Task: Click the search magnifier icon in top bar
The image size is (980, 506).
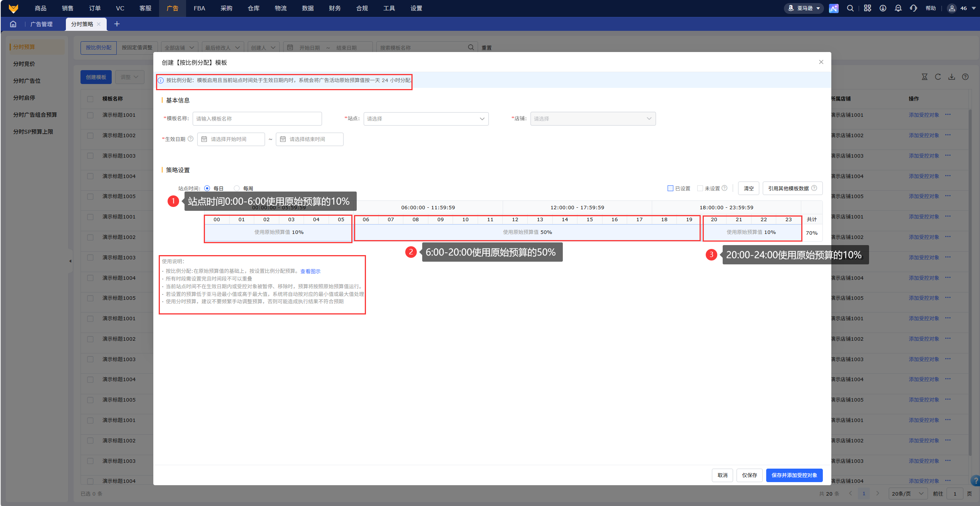Action: tap(850, 8)
